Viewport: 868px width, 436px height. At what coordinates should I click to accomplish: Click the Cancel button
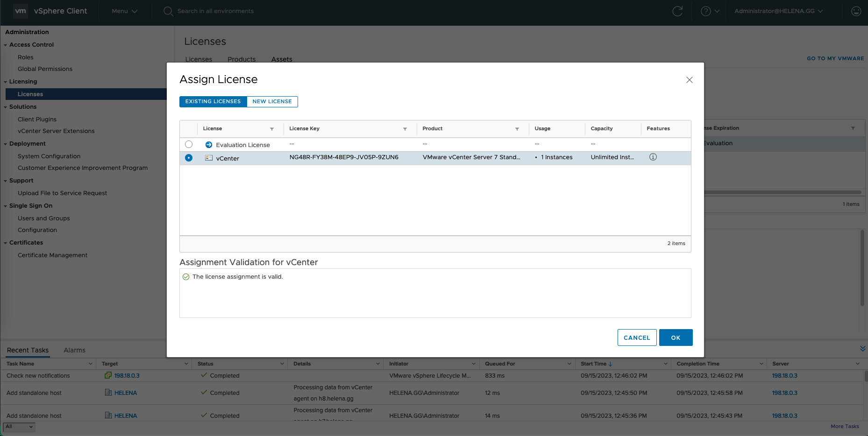[637, 338]
